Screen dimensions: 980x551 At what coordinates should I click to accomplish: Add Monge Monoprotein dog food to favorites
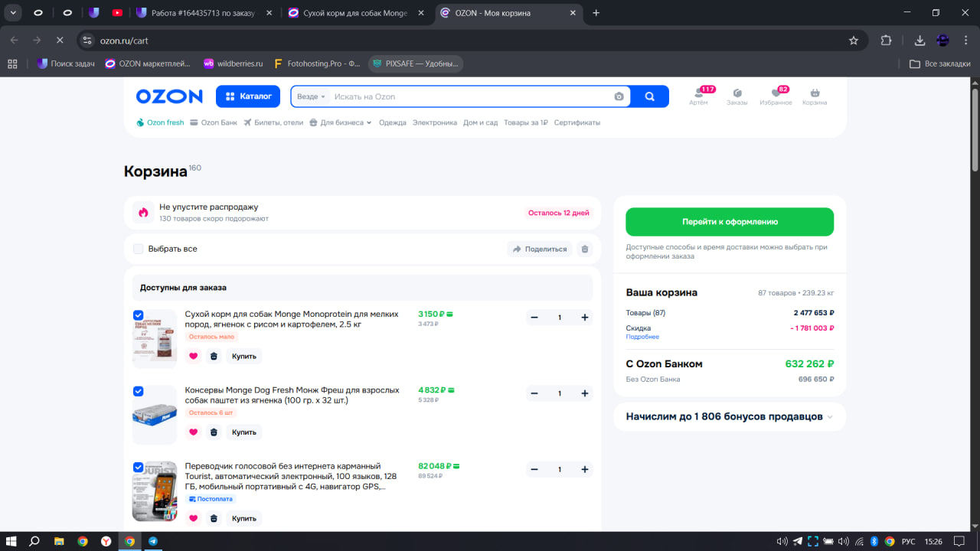(x=193, y=356)
